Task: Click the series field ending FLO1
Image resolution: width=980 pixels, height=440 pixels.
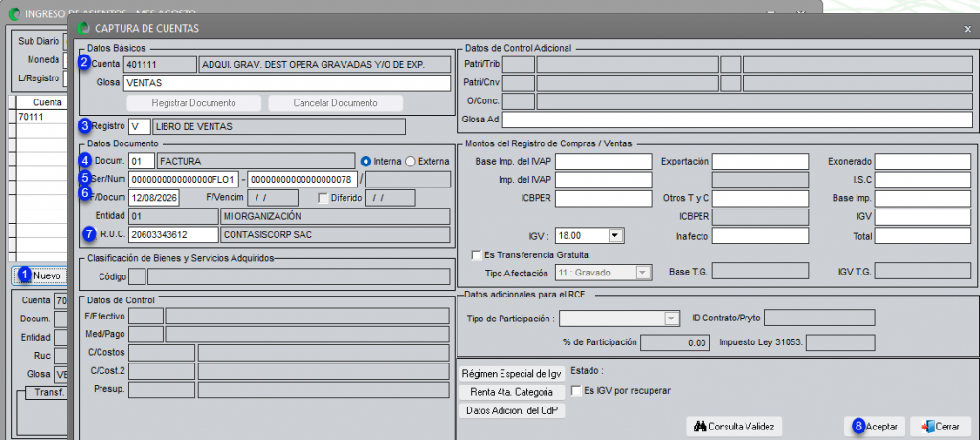Action: 184,180
